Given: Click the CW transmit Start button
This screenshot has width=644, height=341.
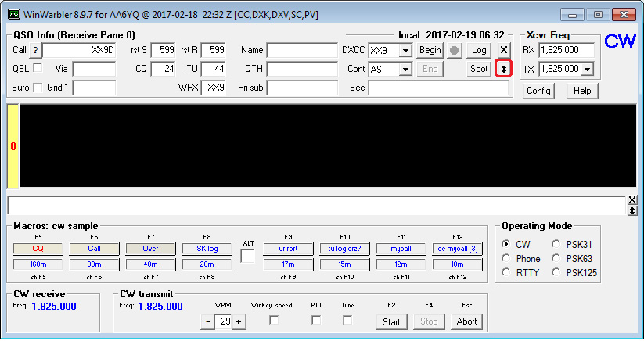Looking at the screenshot, I should coord(391,321).
